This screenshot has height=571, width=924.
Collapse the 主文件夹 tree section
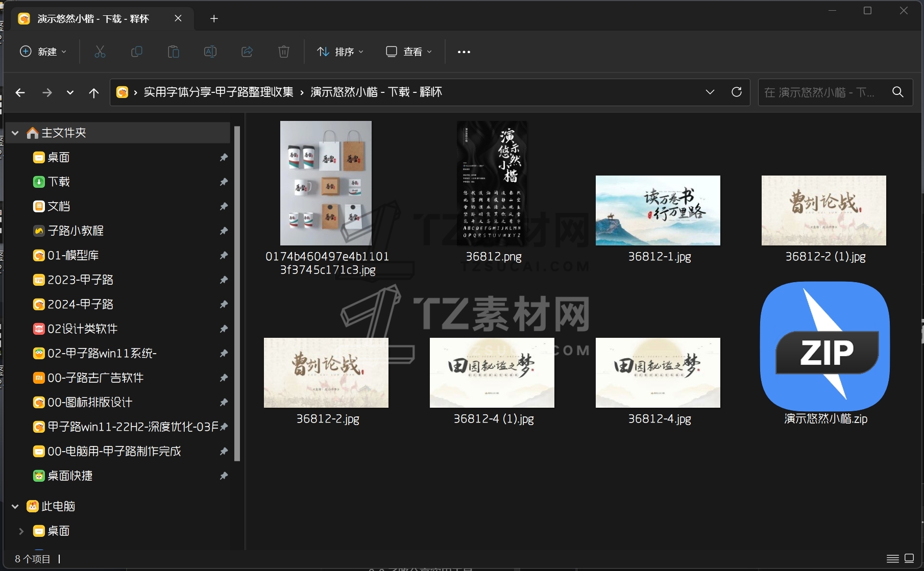click(x=15, y=133)
